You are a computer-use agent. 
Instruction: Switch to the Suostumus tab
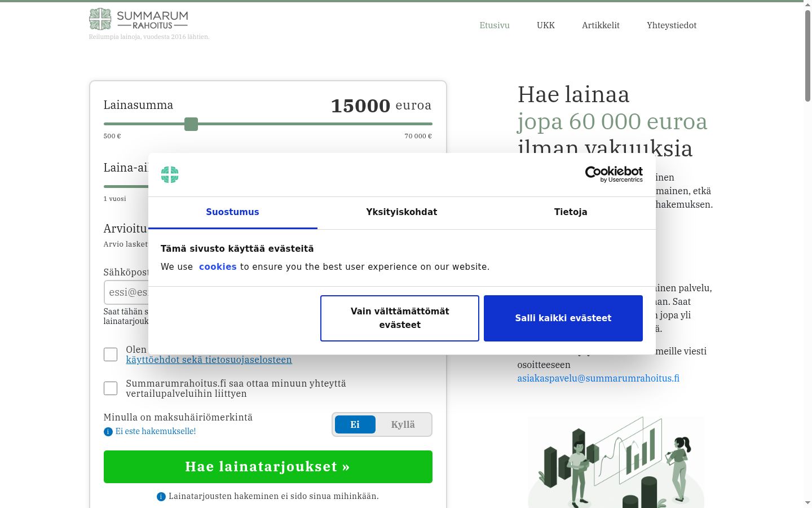(x=232, y=212)
